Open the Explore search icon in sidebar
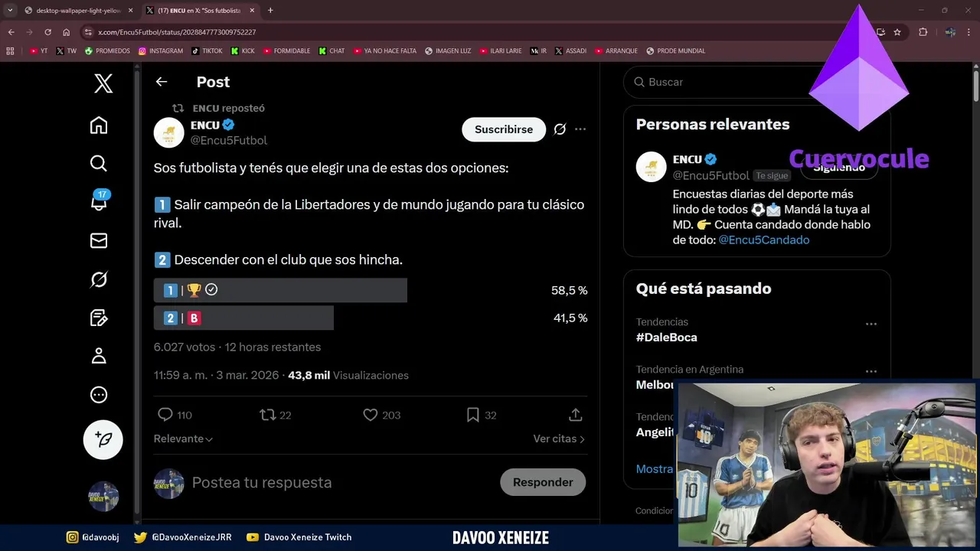The image size is (980, 551). click(x=99, y=163)
